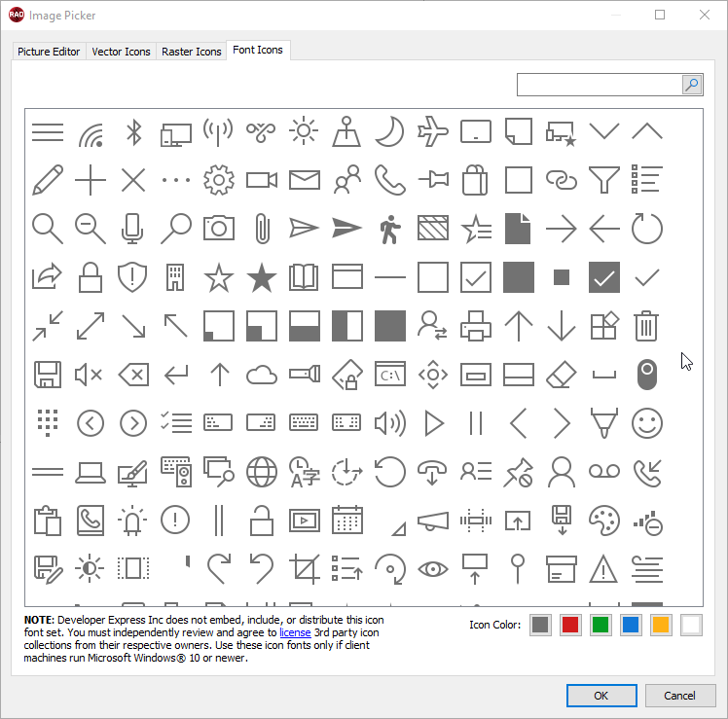Image resolution: width=728 pixels, height=719 pixels.
Task: Confirm selection with OK button
Action: point(601,696)
